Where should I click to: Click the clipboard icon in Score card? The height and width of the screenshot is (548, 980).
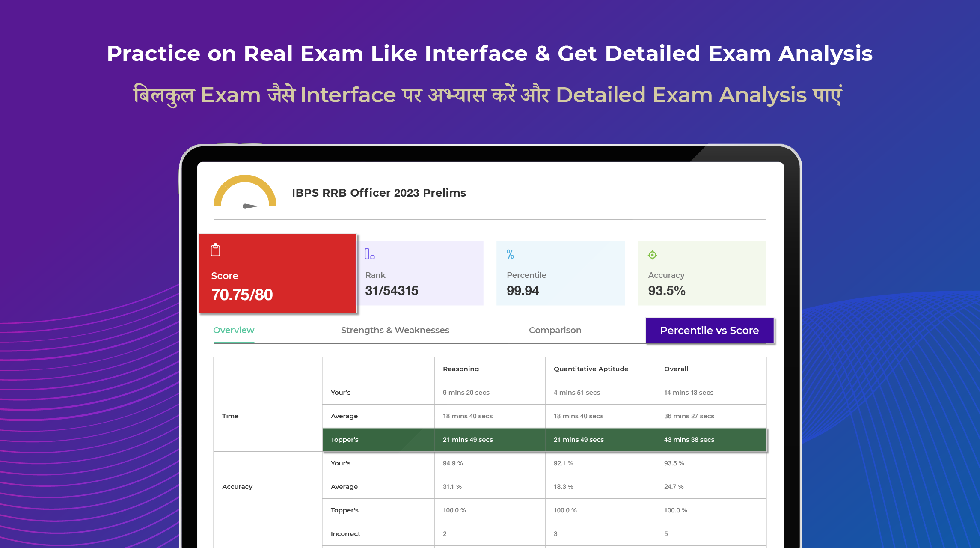(215, 250)
